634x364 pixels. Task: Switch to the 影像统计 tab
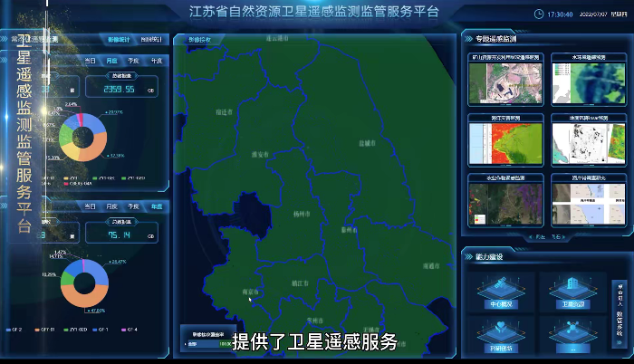coord(119,39)
